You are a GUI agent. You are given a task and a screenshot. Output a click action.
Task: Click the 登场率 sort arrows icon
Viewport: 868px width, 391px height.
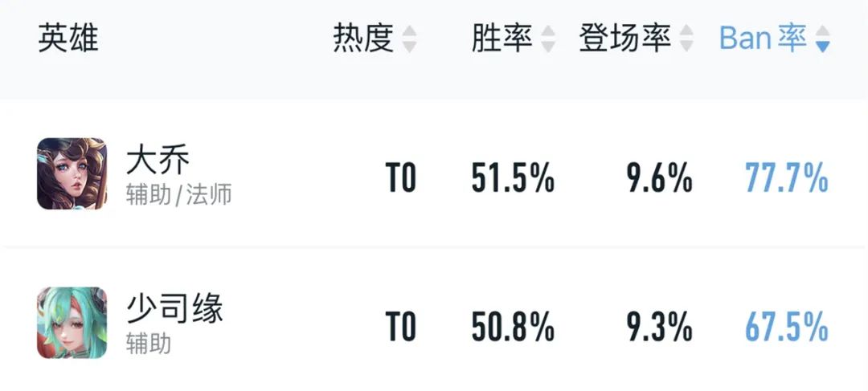[x=686, y=39]
